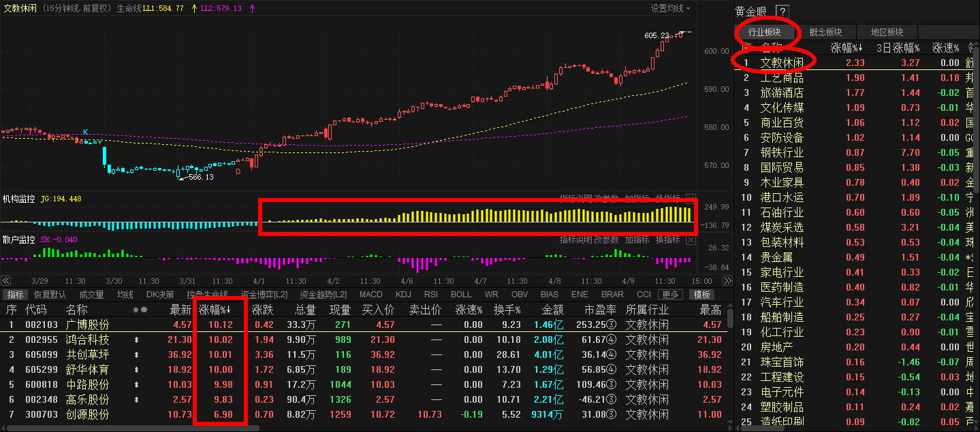This screenshot has height=432, width=980.
Task: Select the MACD indicator
Action: pos(371,295)
